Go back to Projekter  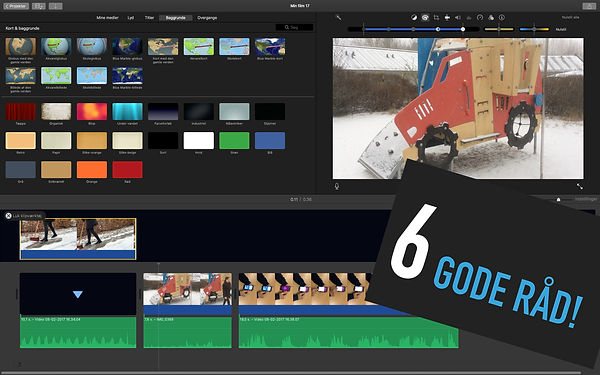click(16, 6)
